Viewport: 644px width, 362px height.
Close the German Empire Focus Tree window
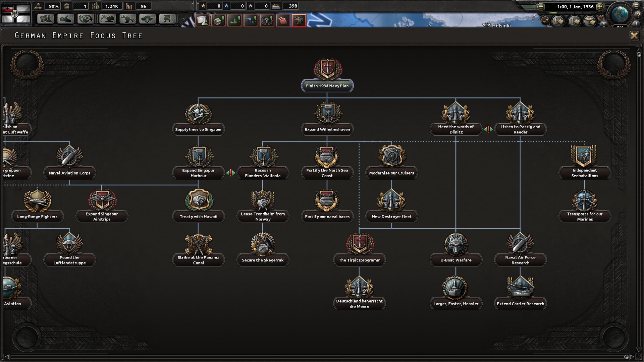[x=634, y=36]
